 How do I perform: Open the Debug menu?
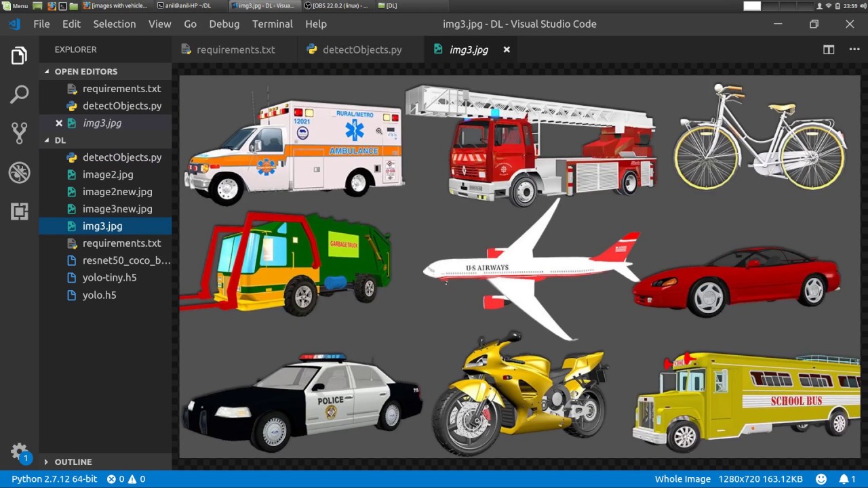(x=224, y=24)
